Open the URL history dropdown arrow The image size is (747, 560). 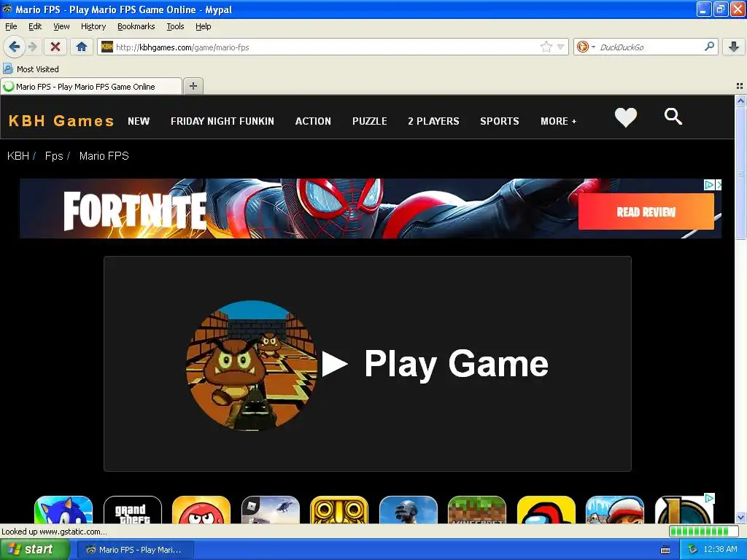click(x=561, y=47)
